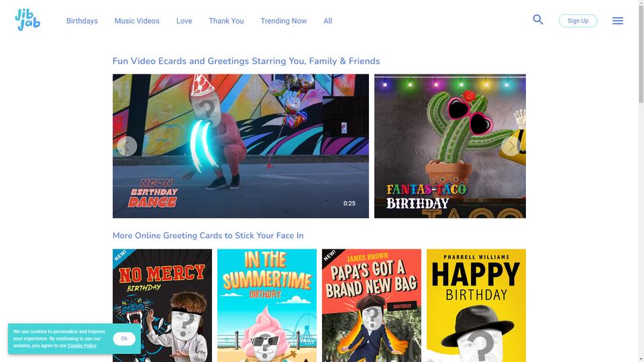This screenshot has width=644, height=362.
Task: Go to previous carousel slide arrow
Action: (x=127, y=146)
